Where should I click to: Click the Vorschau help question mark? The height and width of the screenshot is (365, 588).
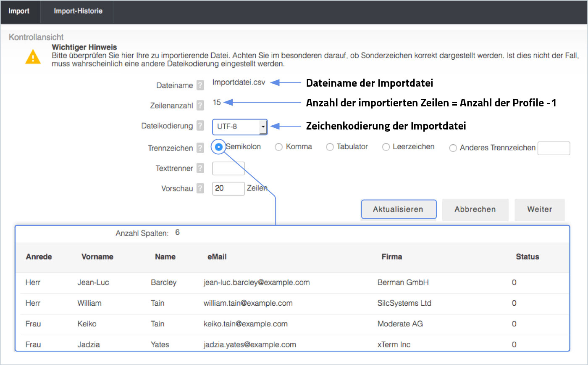[200, 188]
